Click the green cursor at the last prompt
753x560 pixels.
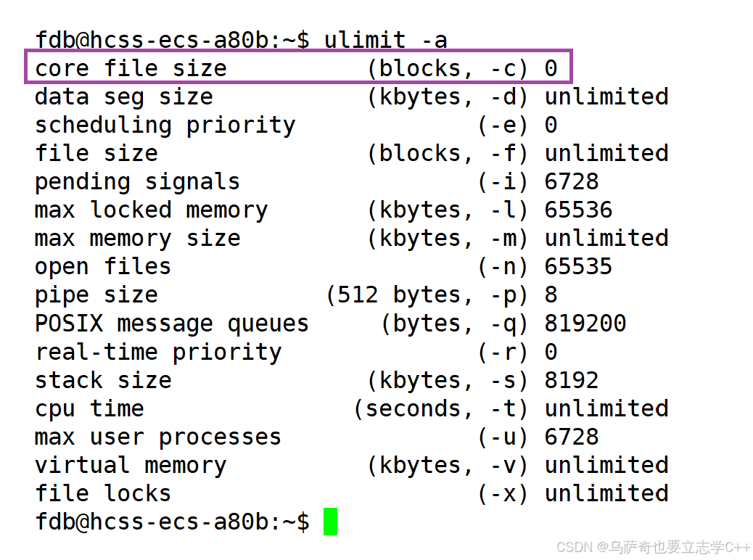click(x=330, y=522)
